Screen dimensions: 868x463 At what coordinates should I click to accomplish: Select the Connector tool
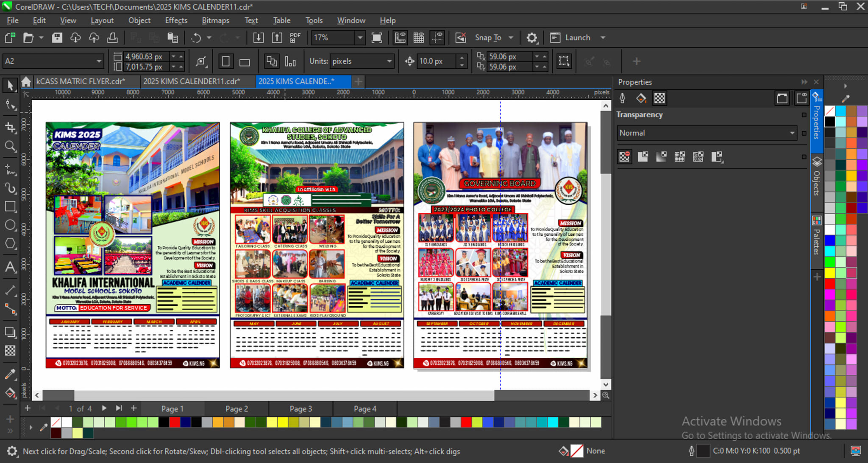[10, 309]
